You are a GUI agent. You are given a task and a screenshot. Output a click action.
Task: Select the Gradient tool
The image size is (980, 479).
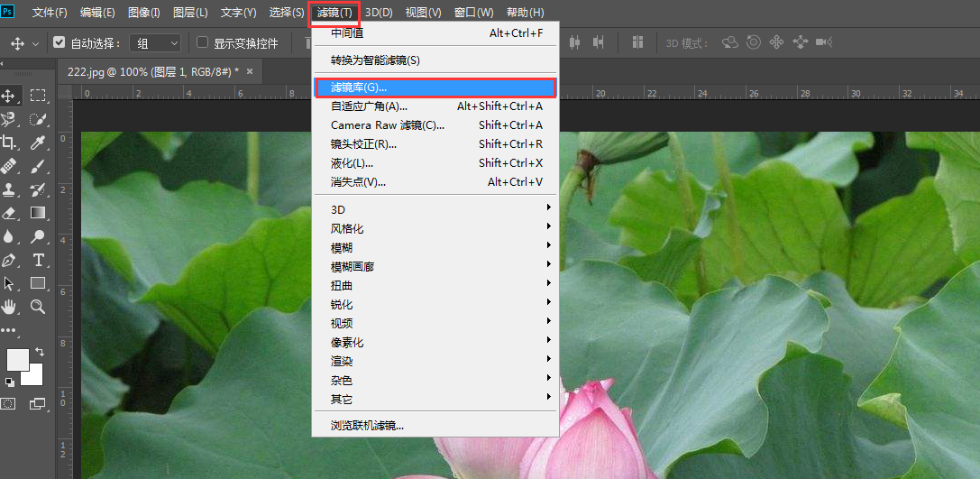38,213
